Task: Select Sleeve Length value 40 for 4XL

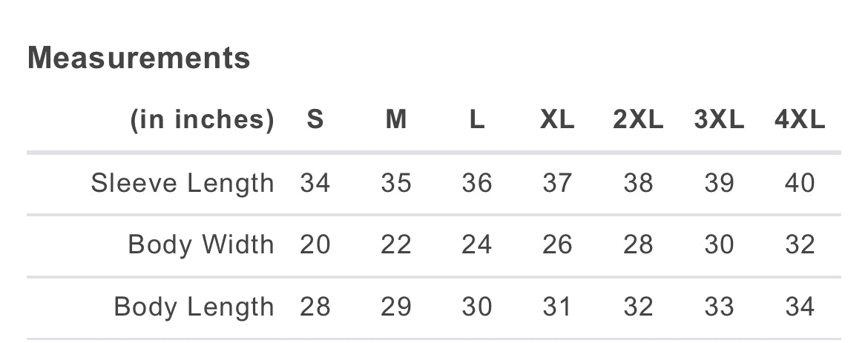Action: [x=799, y=183]
